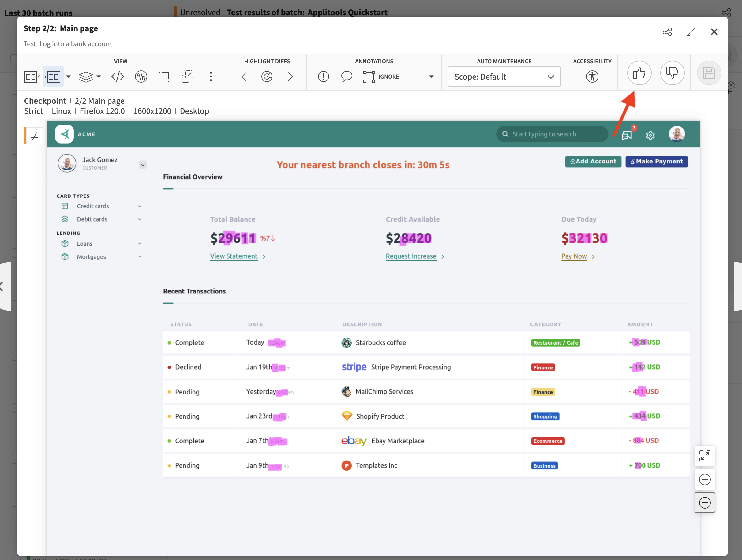The height and width of the screenshot is (560, 742).
Task: Open the Auto Maintenance scope dropdown
Action: tap(503, 76)
